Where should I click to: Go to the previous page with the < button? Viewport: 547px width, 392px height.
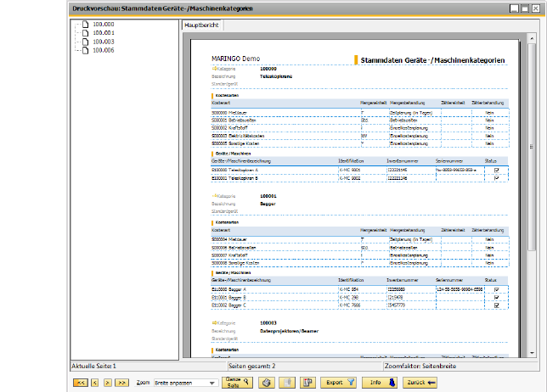94,383
